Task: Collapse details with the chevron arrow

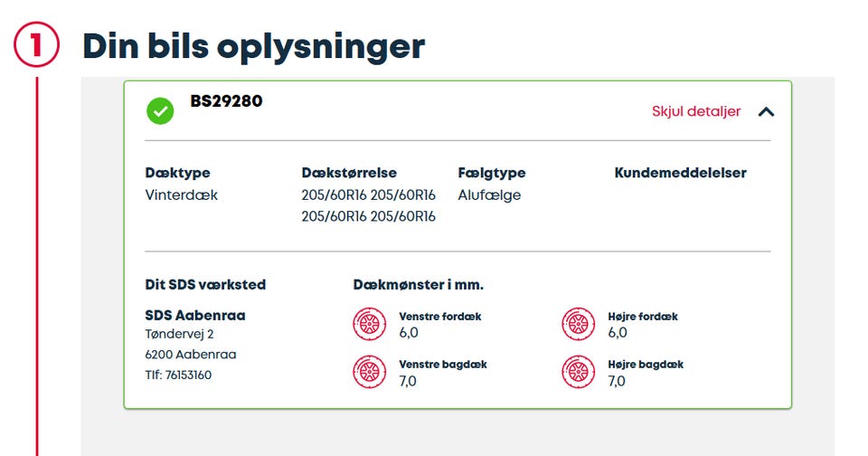Action: (x=767, y=112)
